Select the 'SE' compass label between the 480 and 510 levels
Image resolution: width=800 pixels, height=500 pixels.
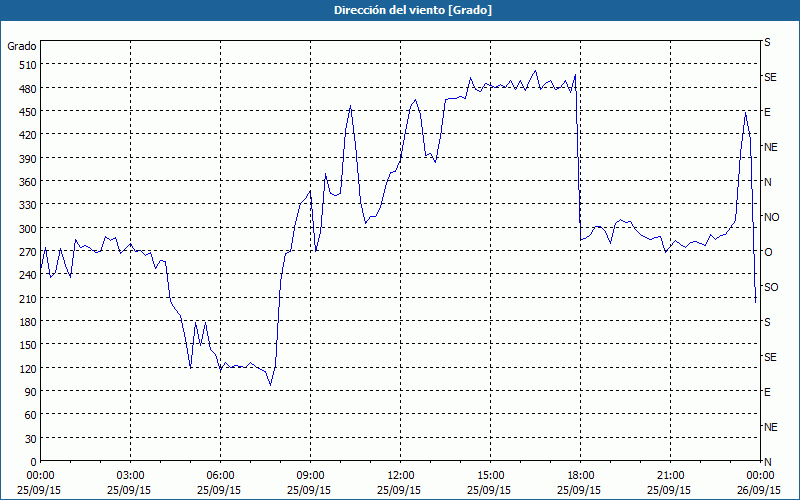pos(770,77)
